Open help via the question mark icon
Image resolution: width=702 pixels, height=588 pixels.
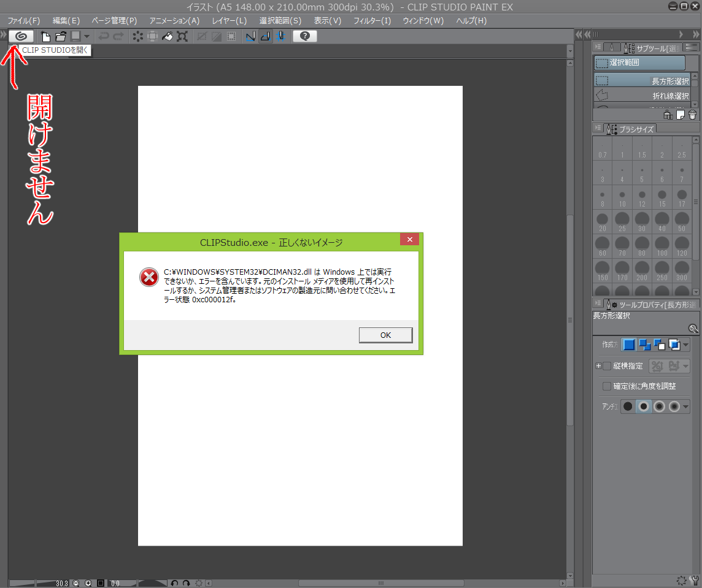305,36
